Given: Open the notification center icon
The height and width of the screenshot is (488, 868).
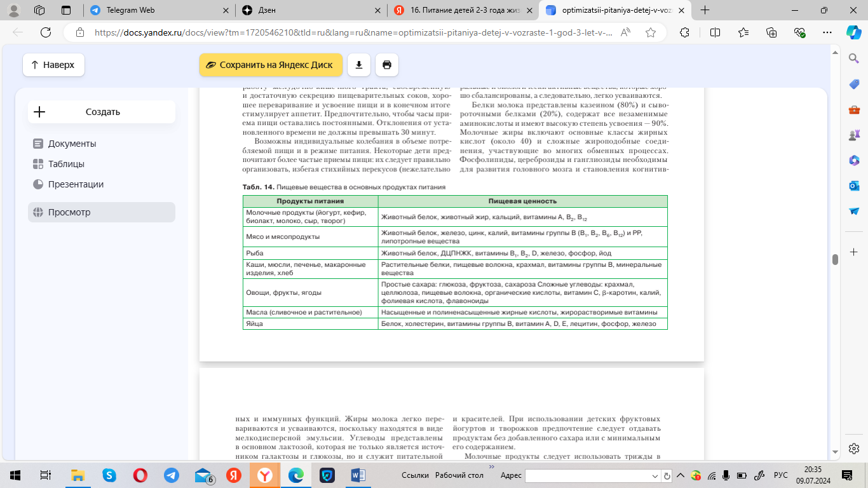Looking at the screenshot, I should click(846, 475).
